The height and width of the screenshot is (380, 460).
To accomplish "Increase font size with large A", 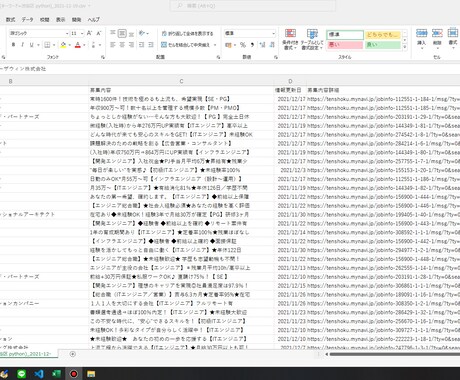I will pos(89,33).
